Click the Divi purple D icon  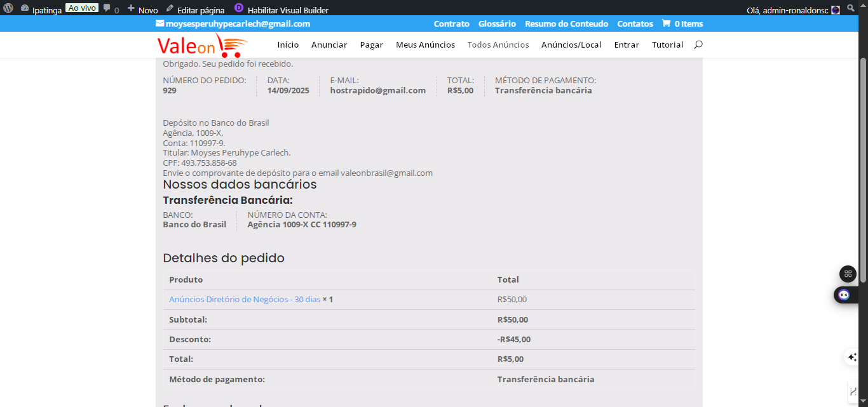239,8
